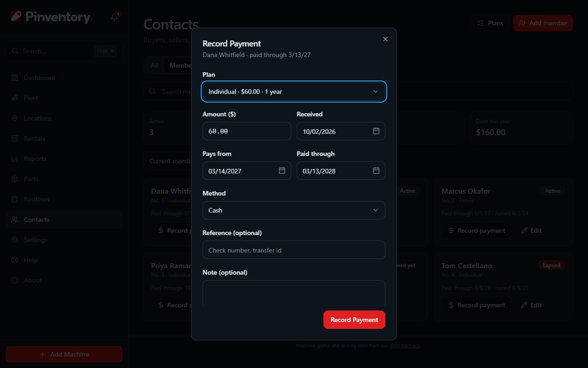Open the About page

click(x=64, y=280)
